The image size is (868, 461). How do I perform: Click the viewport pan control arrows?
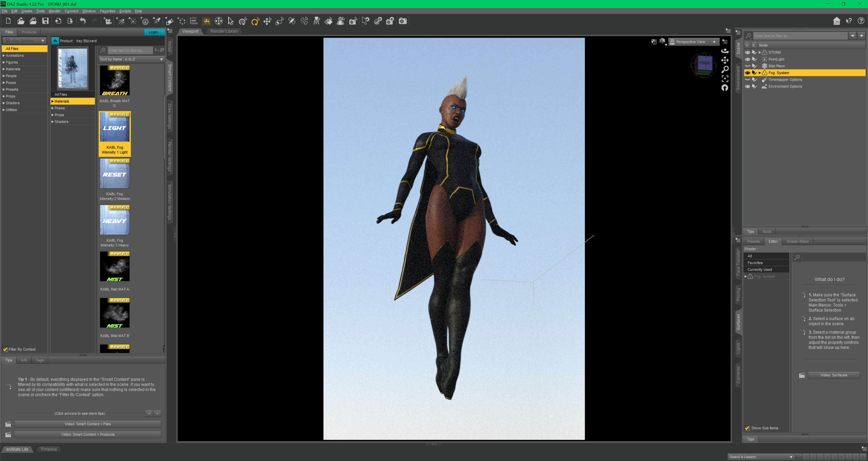pos(724,60)
